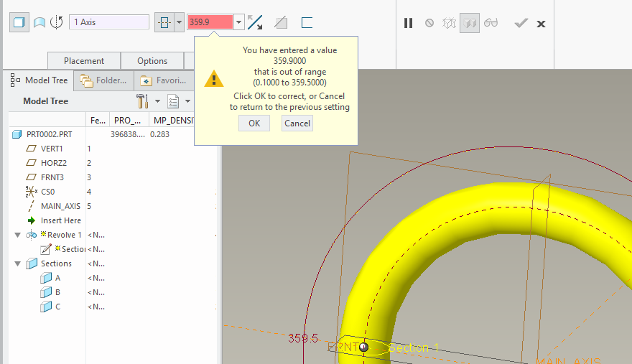Collapse the Sections group in tree
Screen dimensions: 632x364
point(17,263)
